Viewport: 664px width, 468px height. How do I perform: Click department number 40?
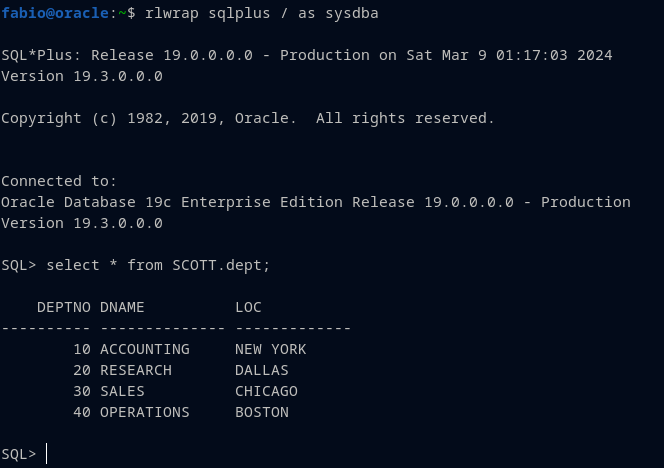[82, 412]
